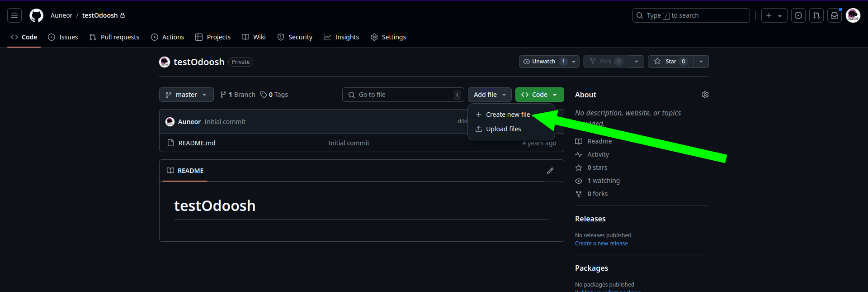Open the README.md file
The image size is (868, 292).
coord(197,143)
